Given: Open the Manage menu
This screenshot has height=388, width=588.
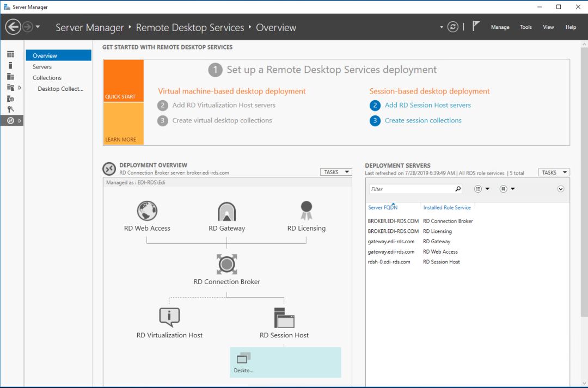Looking at the screenshot, I should coord(500,27).
